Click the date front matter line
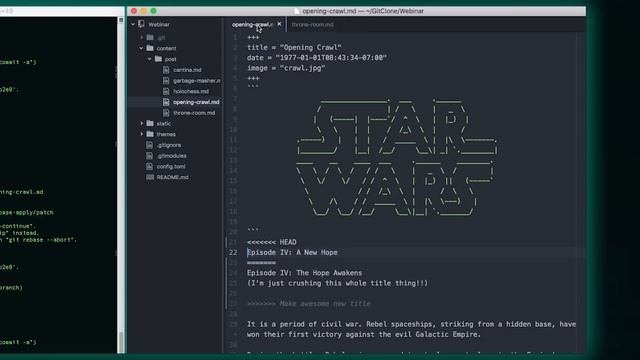640x360 pixels. click(317, 58)
